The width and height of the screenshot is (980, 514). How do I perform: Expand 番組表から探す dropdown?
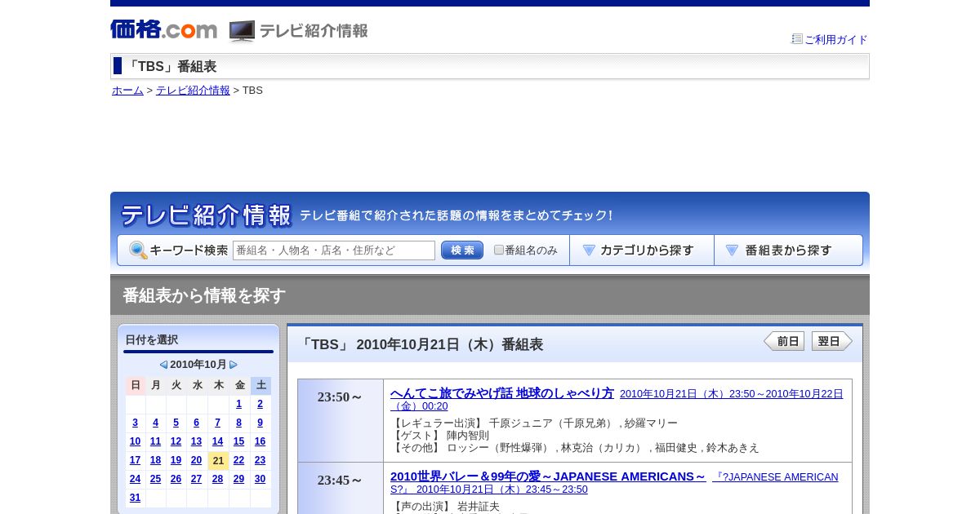point(789,250)
